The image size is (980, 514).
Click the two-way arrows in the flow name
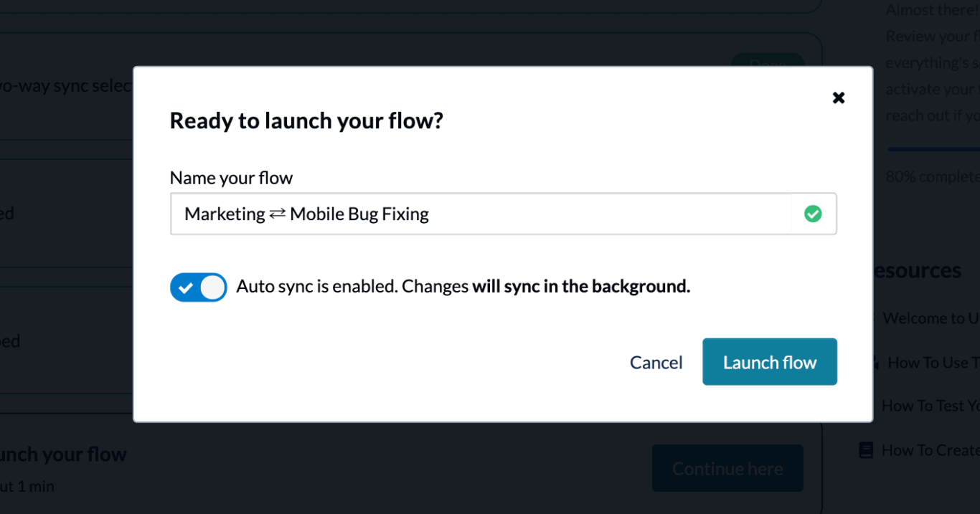click(278, 214)
